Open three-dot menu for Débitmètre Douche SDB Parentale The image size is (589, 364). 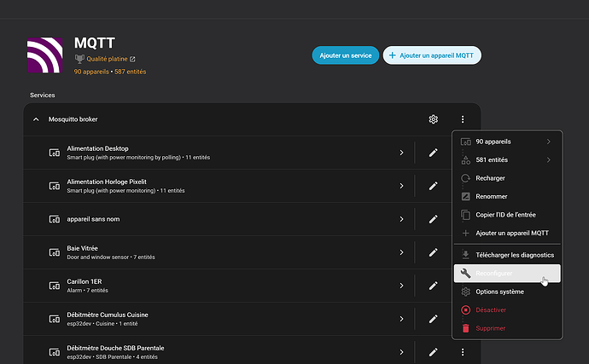click(x=463, y=352)
